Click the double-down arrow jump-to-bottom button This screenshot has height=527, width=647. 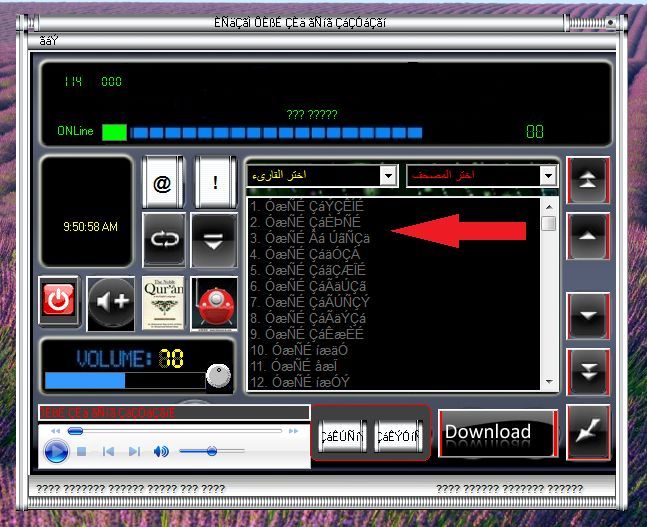tap(586, 371)
